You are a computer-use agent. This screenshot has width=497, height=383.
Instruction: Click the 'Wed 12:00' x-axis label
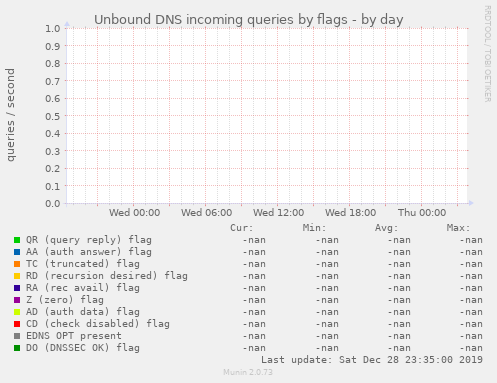[278, 213]
